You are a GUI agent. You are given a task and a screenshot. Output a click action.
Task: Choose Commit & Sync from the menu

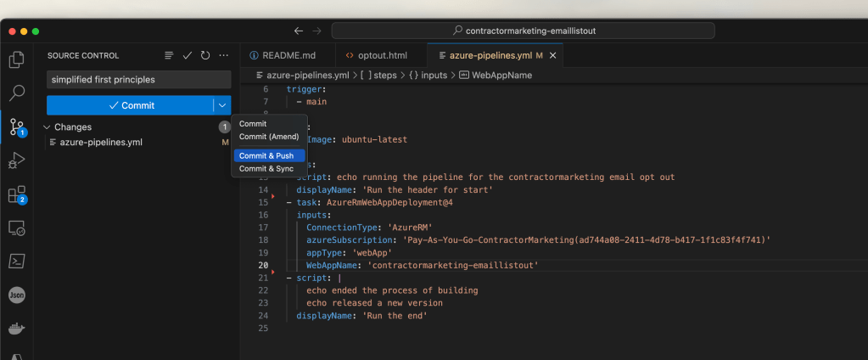click(x=269, y=168)
